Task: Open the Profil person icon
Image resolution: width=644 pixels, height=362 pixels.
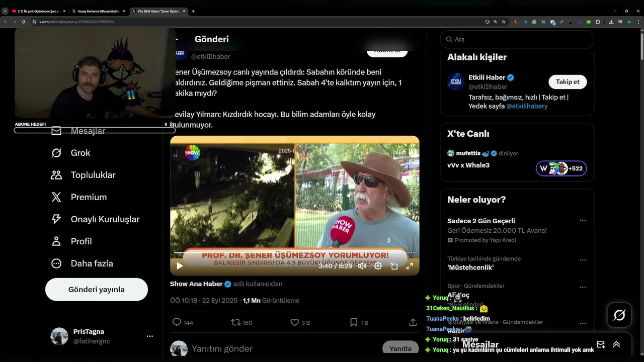Action: [x=56, y=241]
